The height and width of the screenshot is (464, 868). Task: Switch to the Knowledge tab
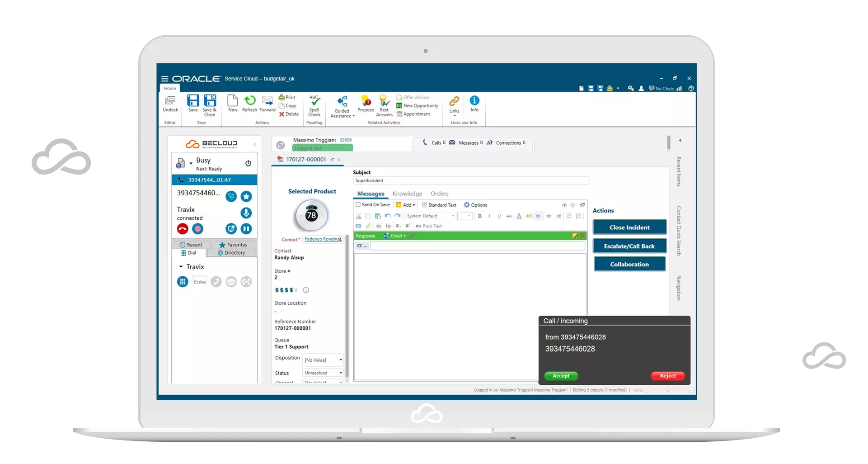(407, 194)
